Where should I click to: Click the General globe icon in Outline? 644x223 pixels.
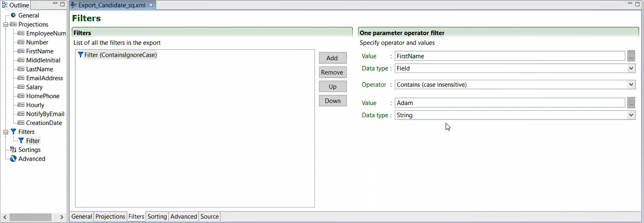point(13,16)
